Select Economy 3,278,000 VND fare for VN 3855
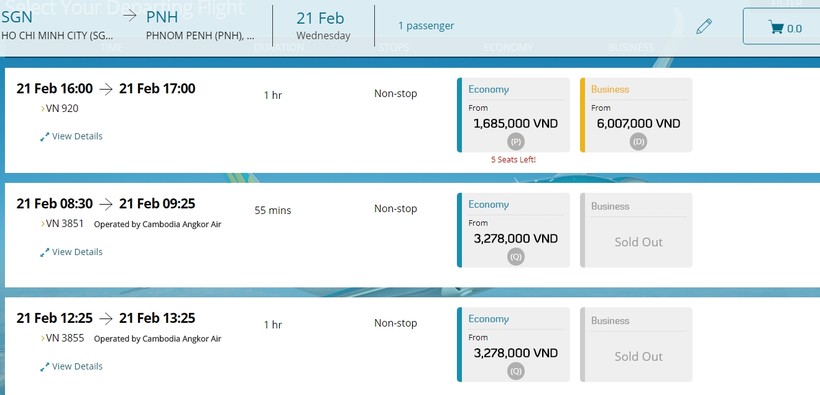 [514, 345]
